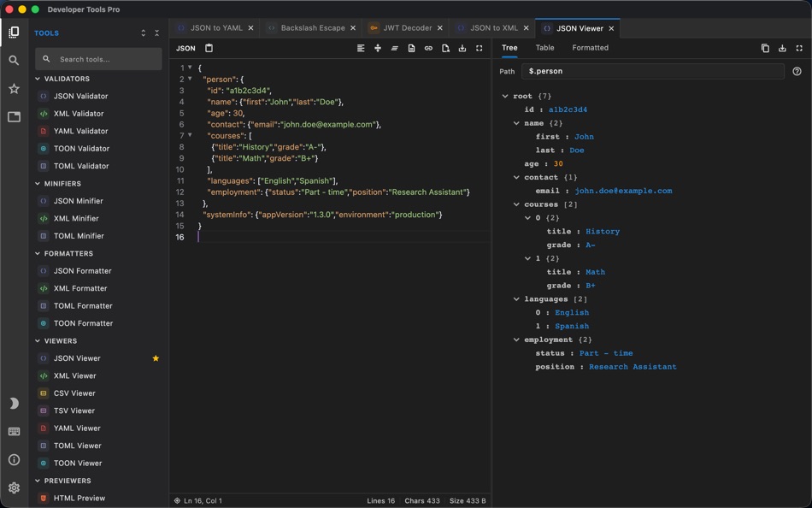Screen dimensions: 812x508
Task: Collapse the VALIDATORS section
Action: [x=67, y=78]
